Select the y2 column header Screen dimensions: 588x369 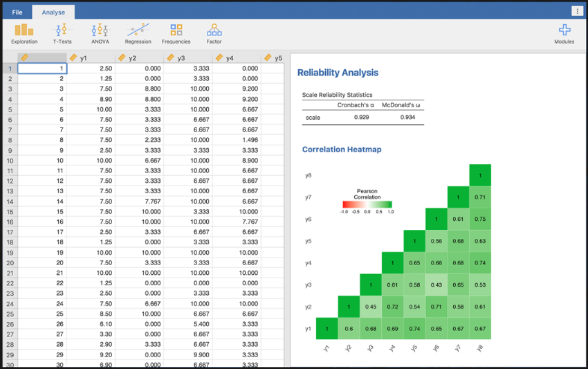point(140,58)
